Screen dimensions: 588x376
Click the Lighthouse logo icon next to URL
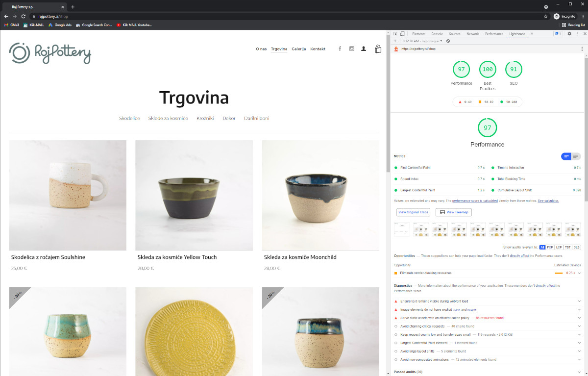click(x=396, y=49)
